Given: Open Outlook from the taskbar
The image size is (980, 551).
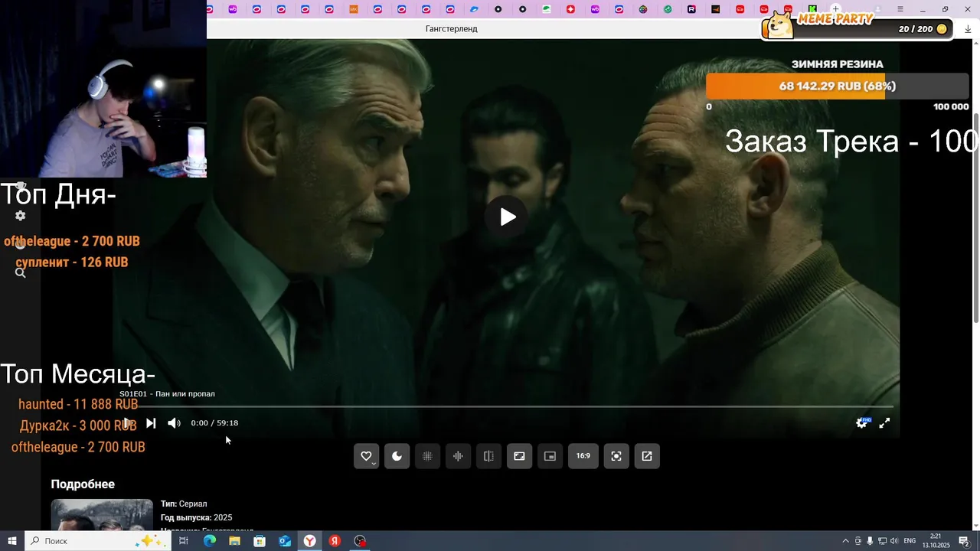Looking at the screenshot, I should pos(285,541).
